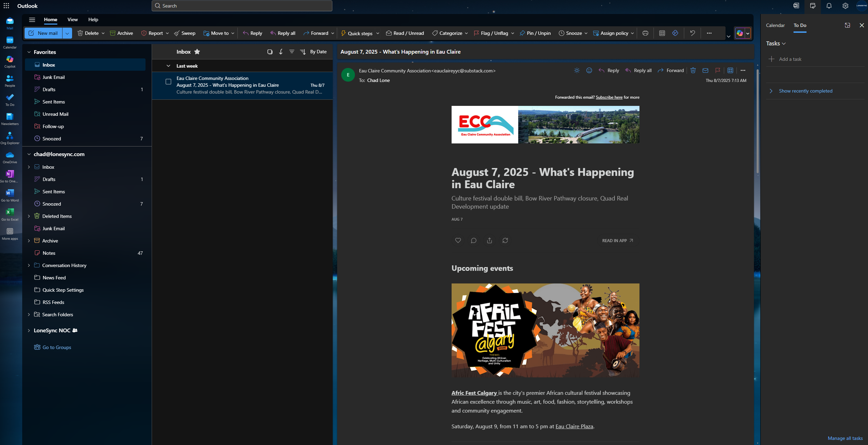868x445 pixels.
Task: Collapse the Last week group
Action: (168, 66)
